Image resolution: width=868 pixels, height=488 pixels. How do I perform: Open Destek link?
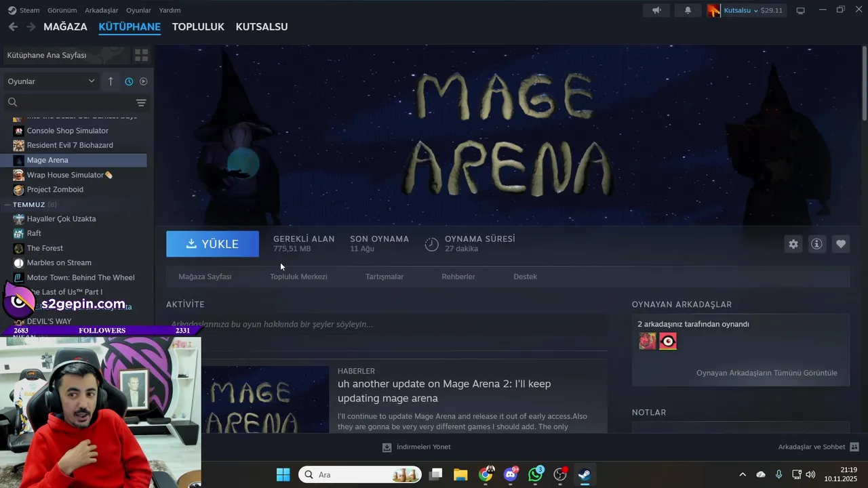coord(525,277)
